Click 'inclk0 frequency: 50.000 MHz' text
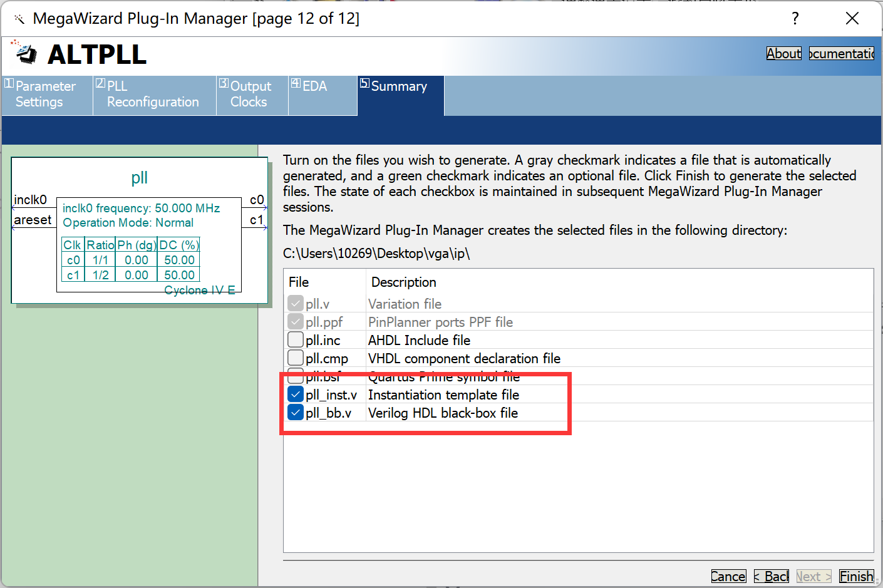 tap(142, 209)
